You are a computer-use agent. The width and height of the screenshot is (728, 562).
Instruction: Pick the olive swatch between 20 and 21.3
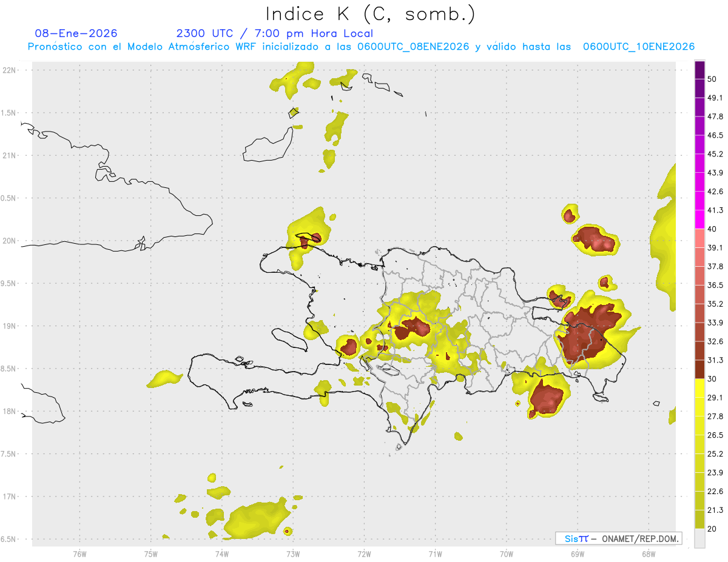click(x=699, y=520)
